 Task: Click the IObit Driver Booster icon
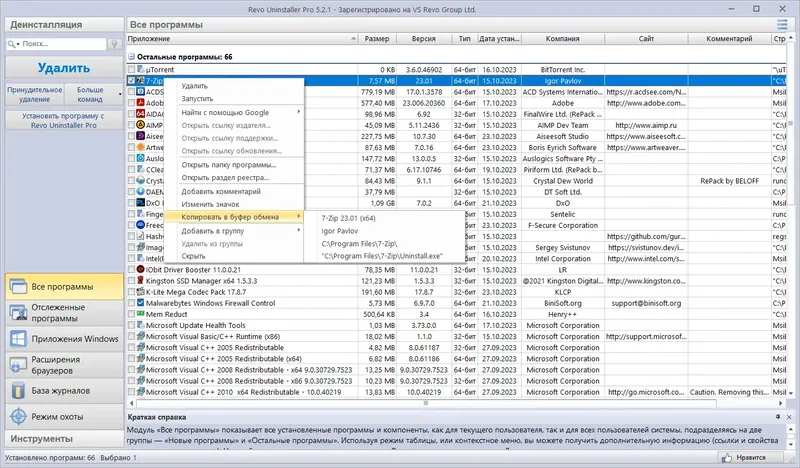[141, 269]
